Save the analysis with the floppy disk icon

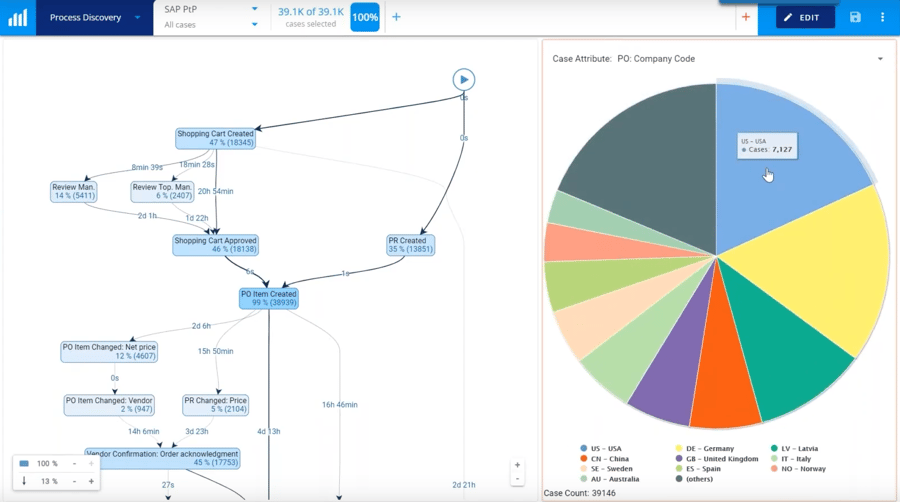pos(855,18)
